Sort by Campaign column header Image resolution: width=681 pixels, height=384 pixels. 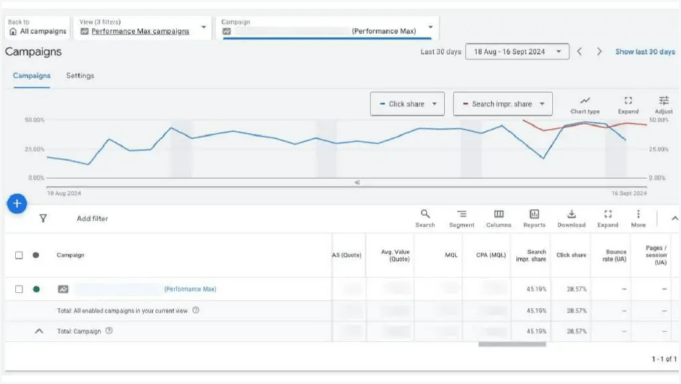(70, 255)
